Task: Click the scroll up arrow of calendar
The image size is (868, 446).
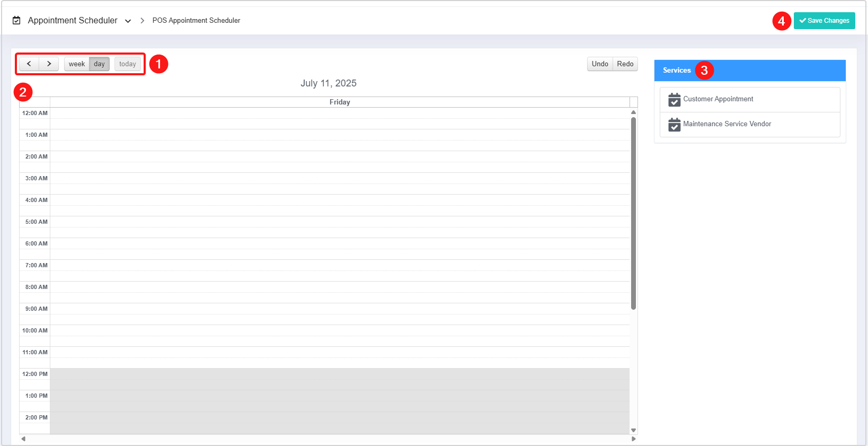Action: pos(633,112)
